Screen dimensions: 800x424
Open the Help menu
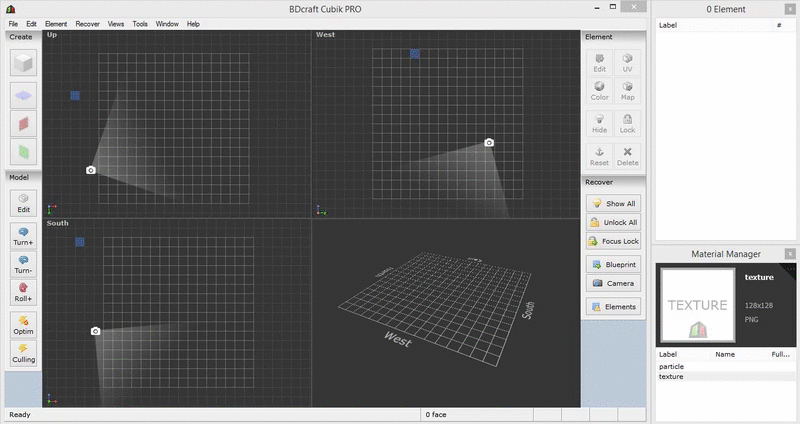[193, 24]
